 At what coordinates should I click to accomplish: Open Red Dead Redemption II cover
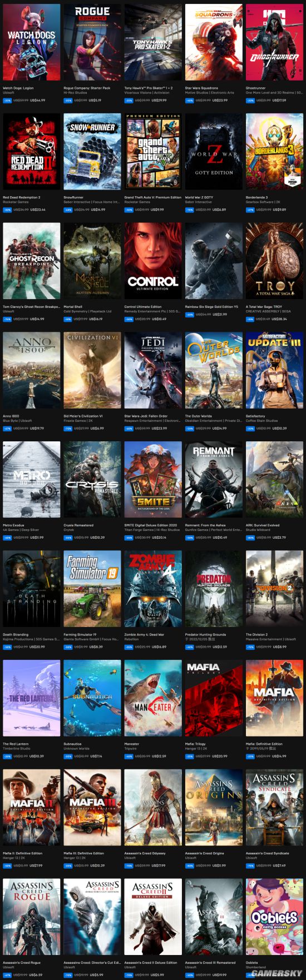point(32,152)
